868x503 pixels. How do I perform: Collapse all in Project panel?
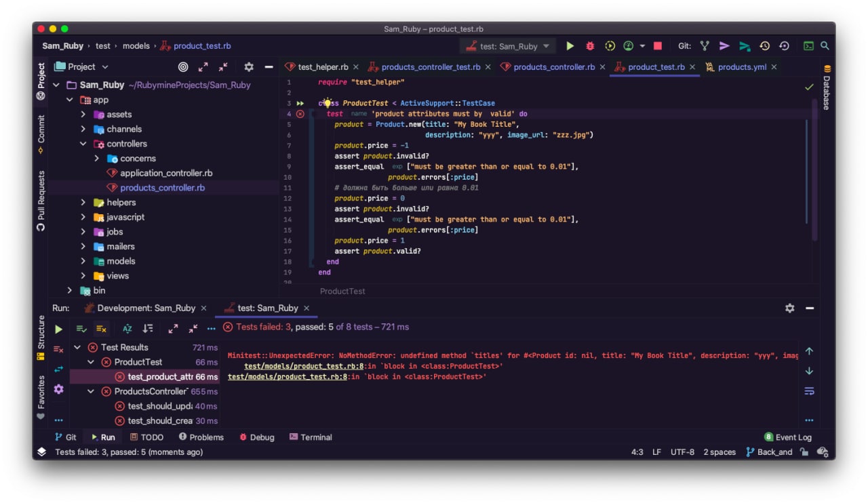pyautogui.click(x=223, y=67)
